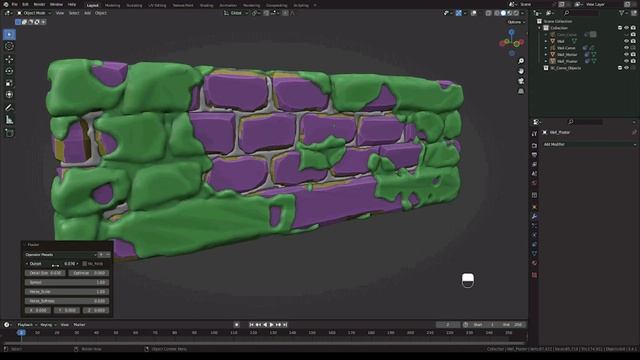Click the viewport zoom magnifier icon

click(x=521, y=61)
